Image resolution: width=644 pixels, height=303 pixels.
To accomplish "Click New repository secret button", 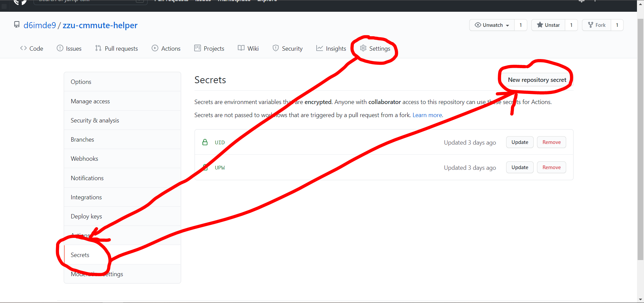I will (537, 80).
